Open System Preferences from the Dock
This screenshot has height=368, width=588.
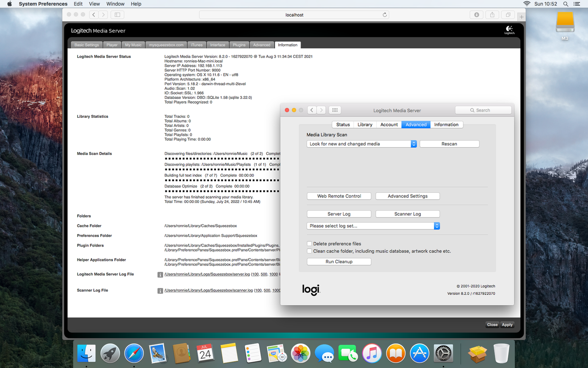pos(443,353)
